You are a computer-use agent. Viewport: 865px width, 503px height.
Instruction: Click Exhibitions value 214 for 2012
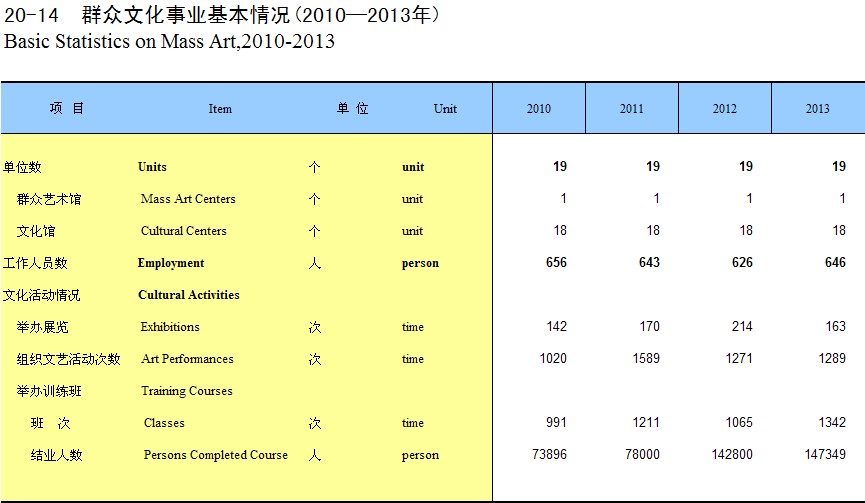[x=741, y=327]
